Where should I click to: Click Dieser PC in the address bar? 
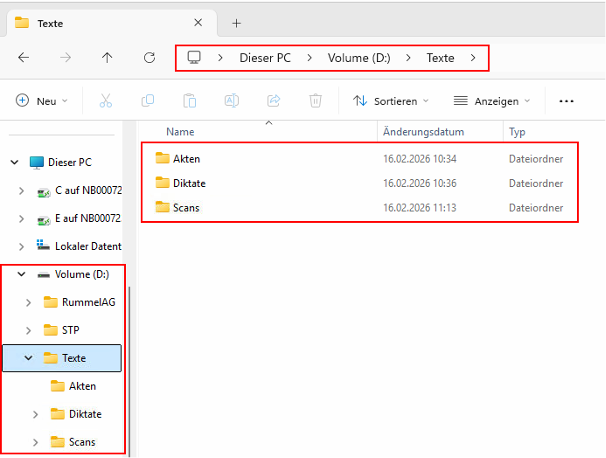pyautogui.click(x=265, y=58)
